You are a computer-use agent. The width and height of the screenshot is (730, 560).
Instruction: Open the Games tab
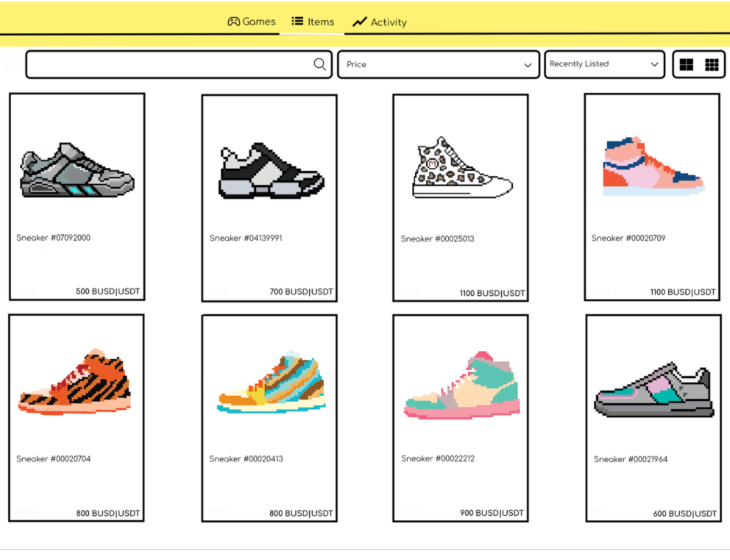[251, 22]
